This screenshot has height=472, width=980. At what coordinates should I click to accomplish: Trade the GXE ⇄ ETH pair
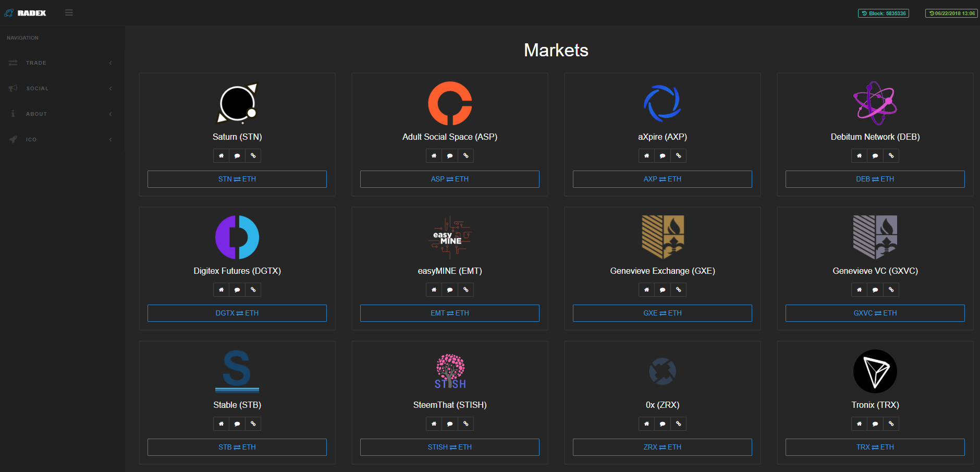(663, 313)
